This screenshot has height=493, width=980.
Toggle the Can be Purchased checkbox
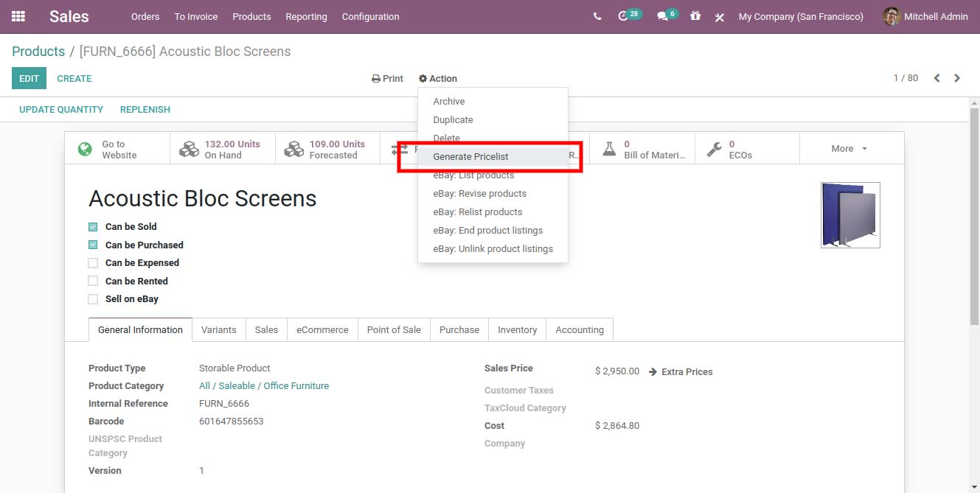(x=93, y=245)
